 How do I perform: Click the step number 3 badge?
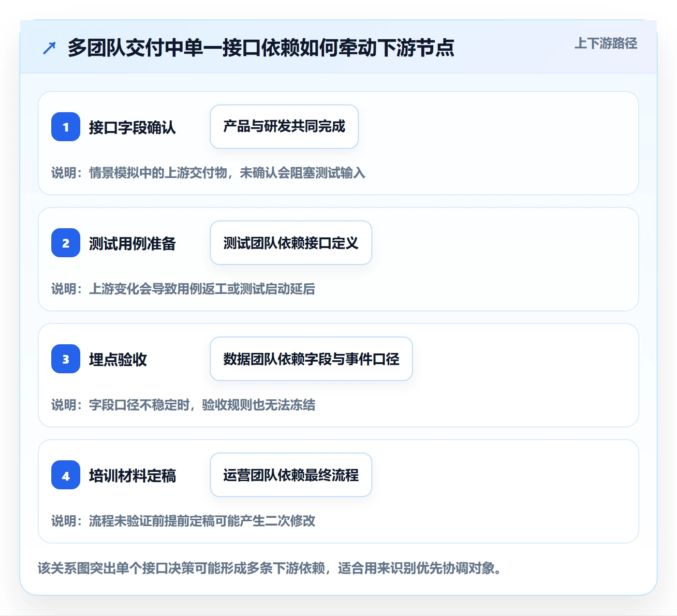(x=66, y=359)
